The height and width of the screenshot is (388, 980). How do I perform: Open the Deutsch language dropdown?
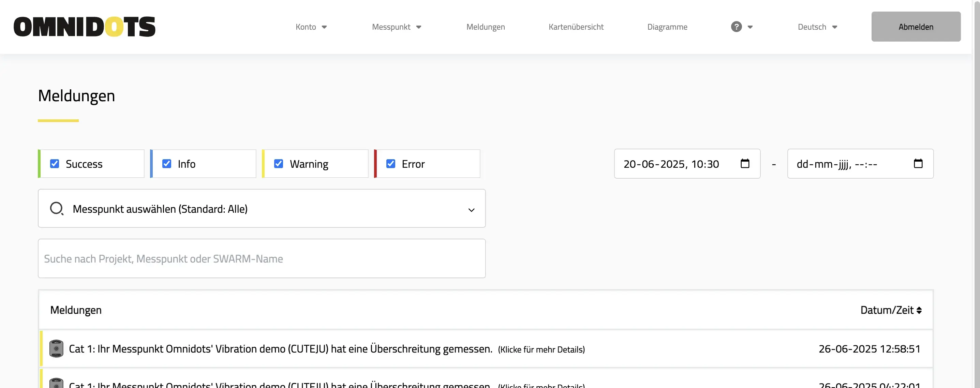817,27
